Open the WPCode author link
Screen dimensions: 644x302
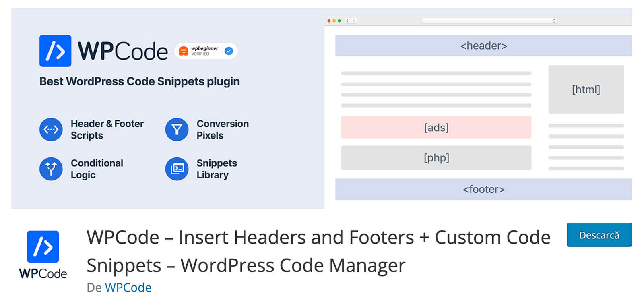point(128,288)
